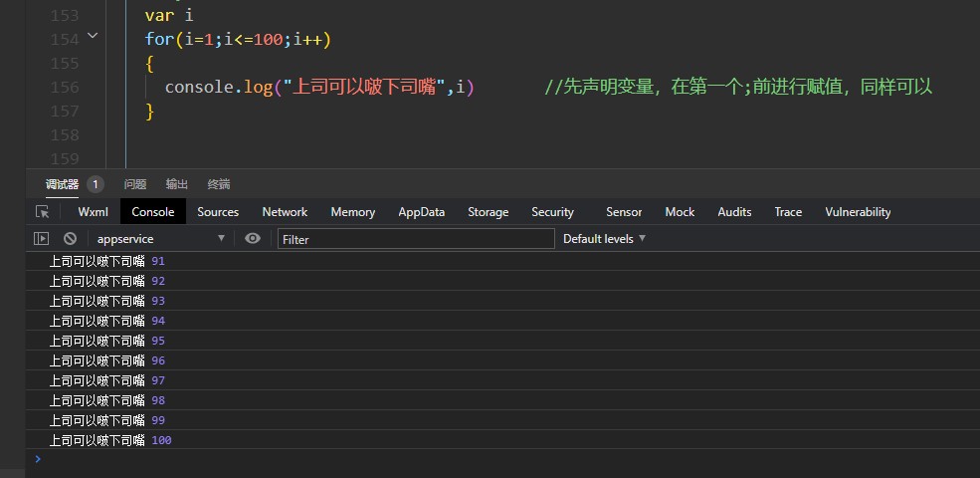Select console log row ending in 96
Viewport: 980px width, 478px height.
502,360
